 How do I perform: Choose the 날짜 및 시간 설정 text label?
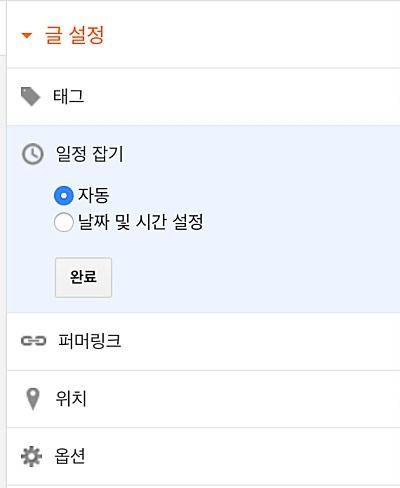[x=140, y=222]
